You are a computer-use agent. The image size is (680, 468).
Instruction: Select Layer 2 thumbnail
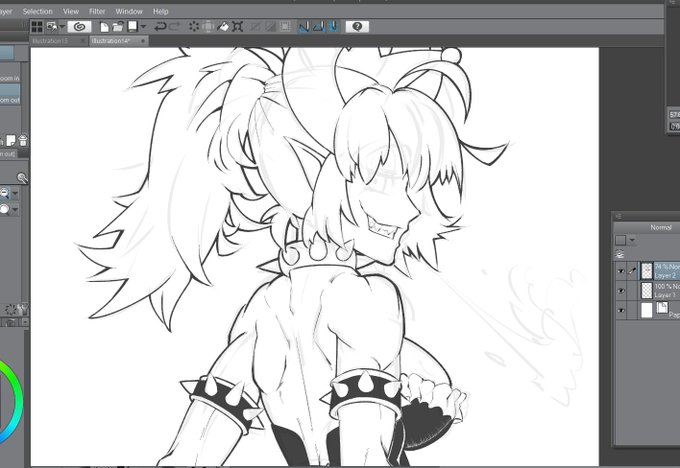click(x=647, y=271)
